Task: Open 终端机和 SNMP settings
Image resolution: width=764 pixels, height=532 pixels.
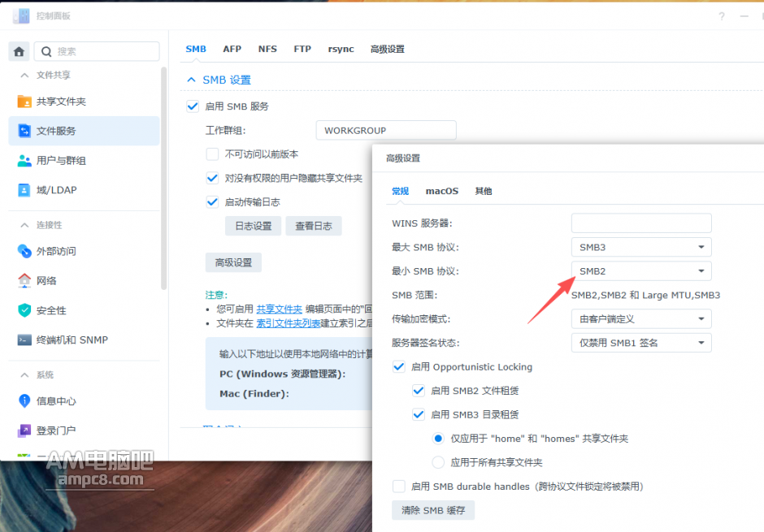Action: (x=73, y=340)
